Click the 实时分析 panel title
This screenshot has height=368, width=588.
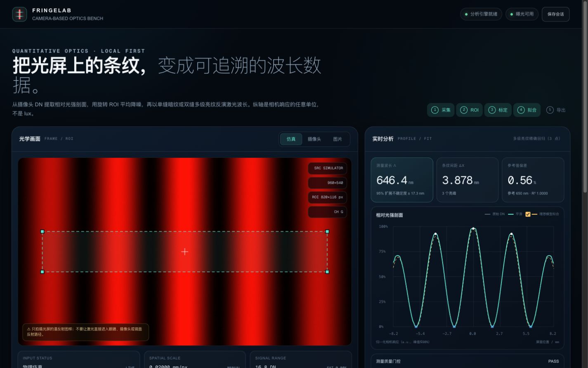(x=383, y=139)
